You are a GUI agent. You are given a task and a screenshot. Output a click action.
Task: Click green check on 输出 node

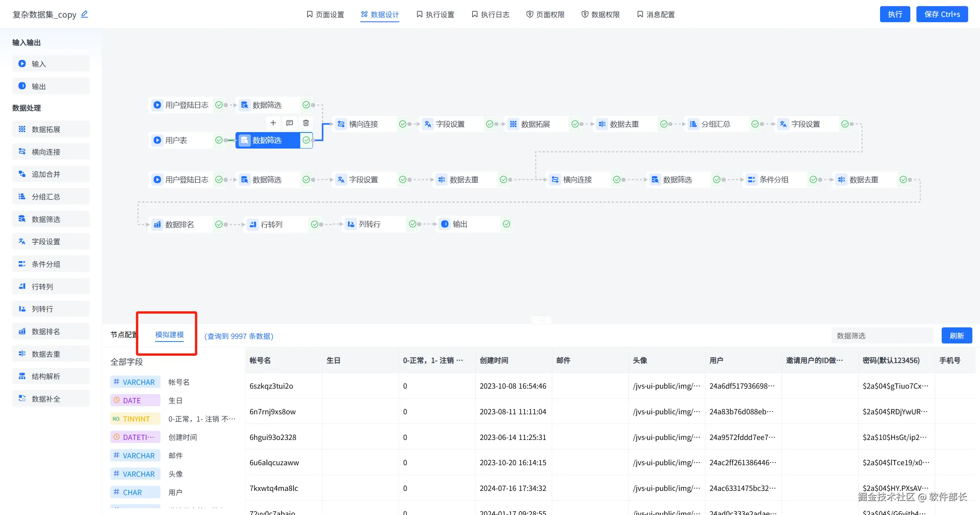(x=506, y=224)
